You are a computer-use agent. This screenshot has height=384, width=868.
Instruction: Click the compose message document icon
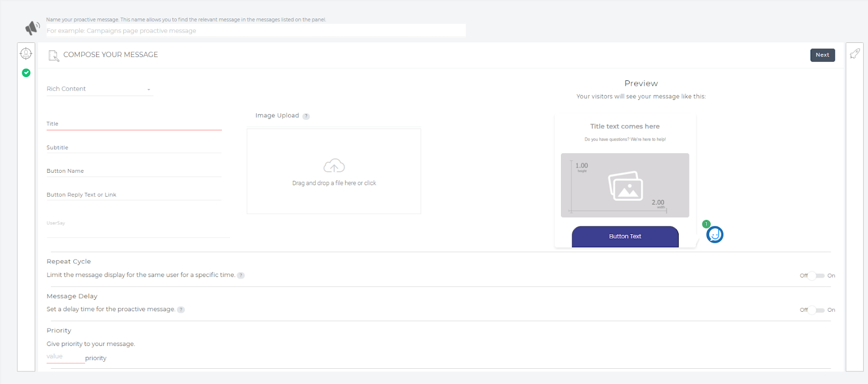54,55
